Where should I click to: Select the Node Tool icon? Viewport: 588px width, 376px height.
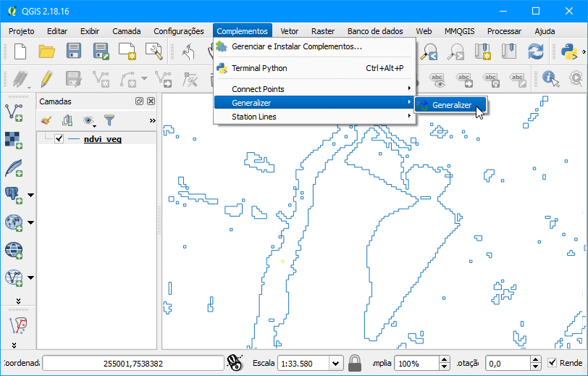(x=190, y=79)
